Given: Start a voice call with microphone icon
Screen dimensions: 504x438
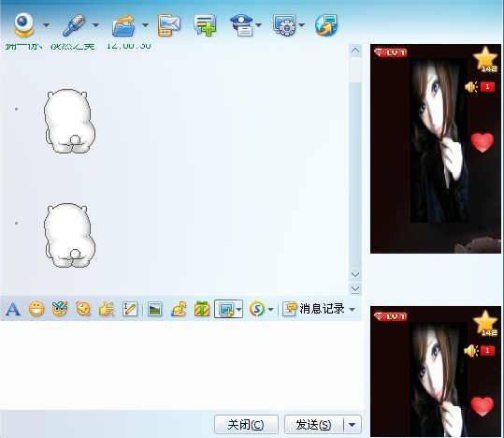Looking at the screenshot, I should pos(74,24).
